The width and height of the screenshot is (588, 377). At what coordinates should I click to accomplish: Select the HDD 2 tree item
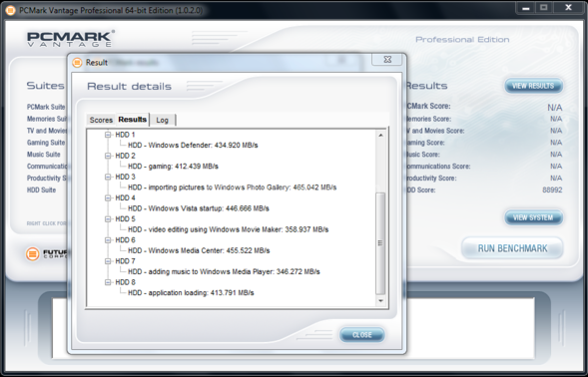pos(125,156)
